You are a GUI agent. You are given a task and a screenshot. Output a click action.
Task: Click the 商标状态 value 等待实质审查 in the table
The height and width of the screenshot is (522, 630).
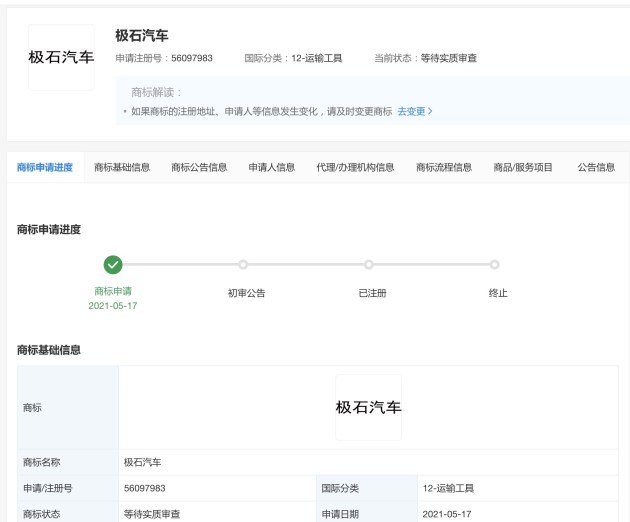[x=152, y=514]
